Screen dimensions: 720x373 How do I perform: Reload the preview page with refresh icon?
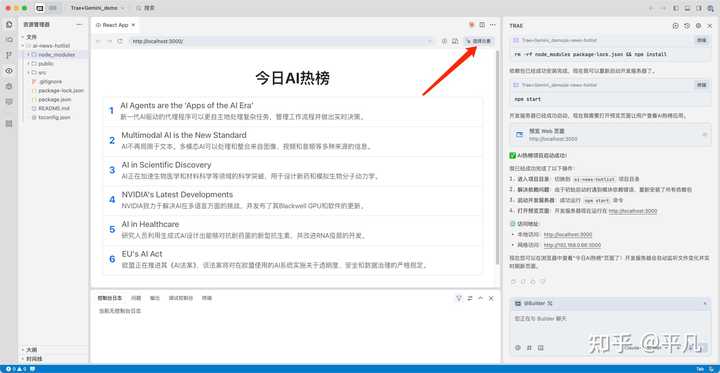pos(120,41)
